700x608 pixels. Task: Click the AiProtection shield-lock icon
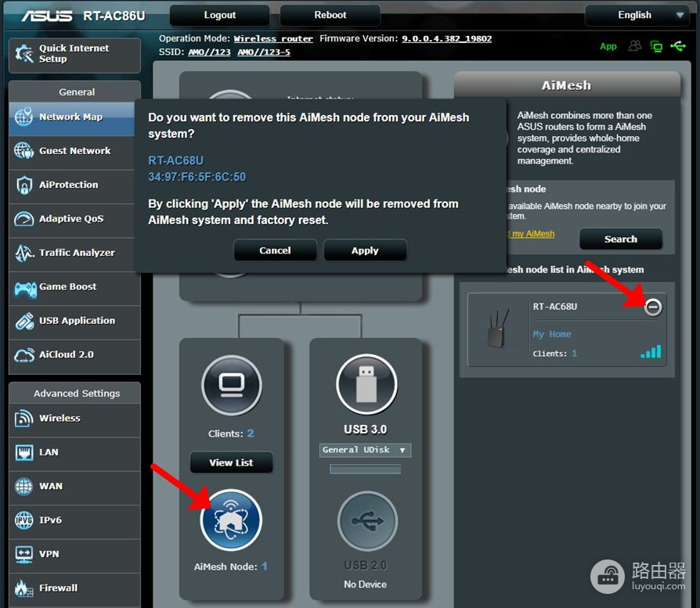tap(24, 185)
